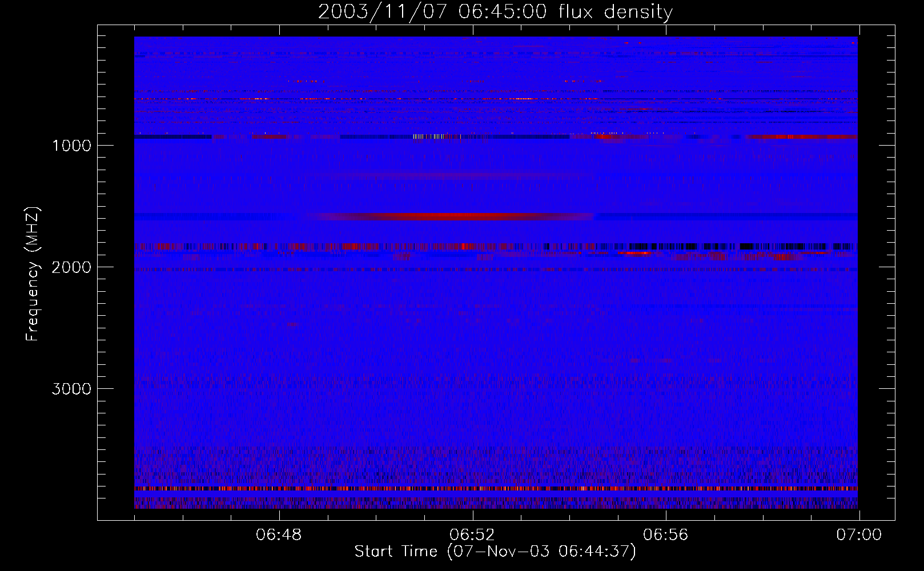Viewport: 924px width, 571px height.
Task: Click the 3000 frequency tick label
Action: tap(71, 389)
